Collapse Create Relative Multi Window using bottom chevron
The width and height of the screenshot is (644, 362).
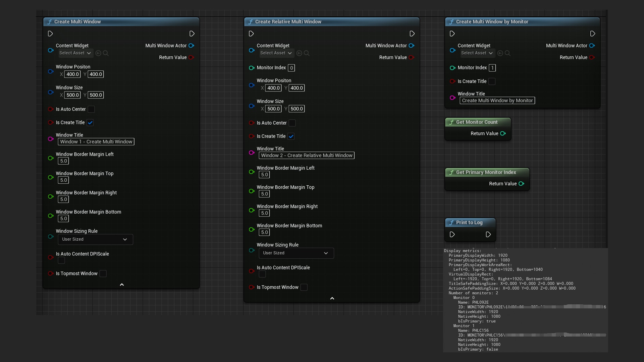[x=332, y=298]
